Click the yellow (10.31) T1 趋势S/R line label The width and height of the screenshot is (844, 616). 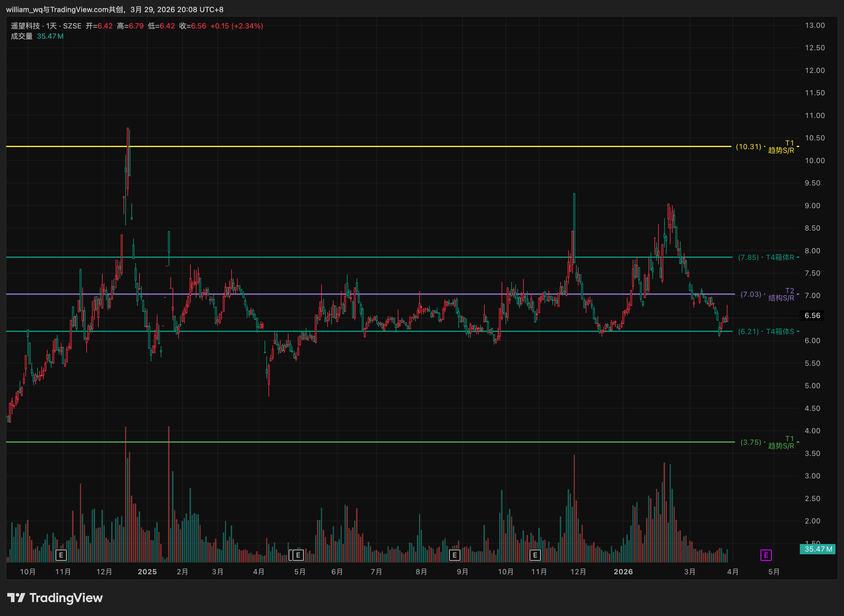click(x=765, y=146)
